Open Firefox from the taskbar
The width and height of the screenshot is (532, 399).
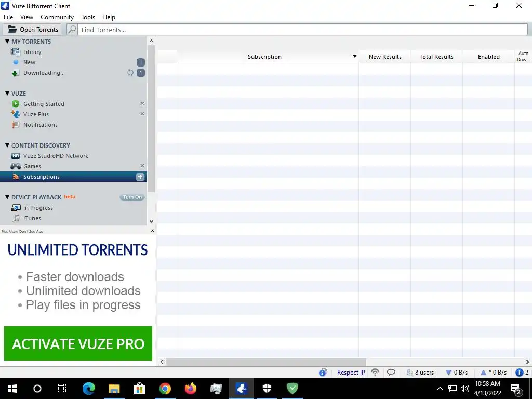(191, 389)
